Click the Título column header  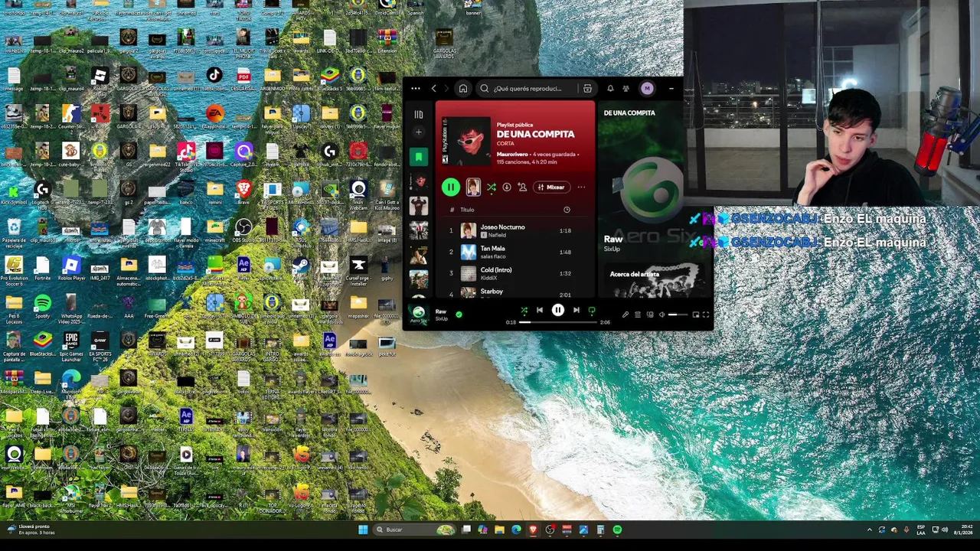click(467, 210)
